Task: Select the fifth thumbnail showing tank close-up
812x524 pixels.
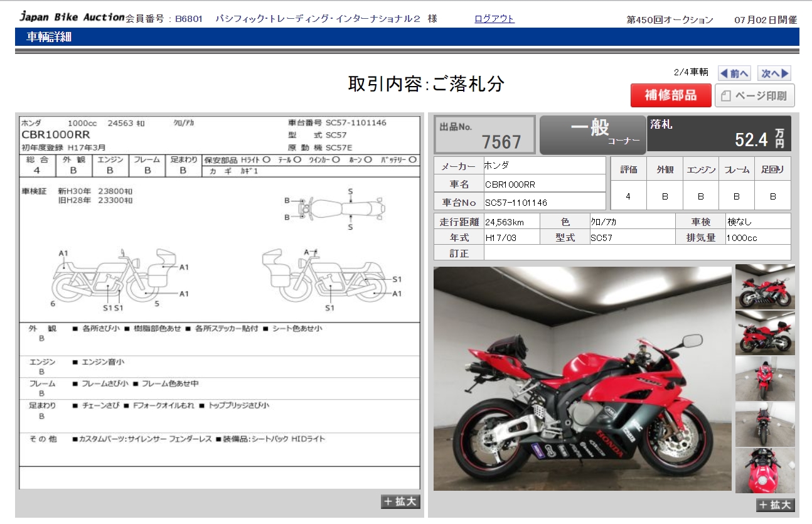Action: point(765,470)
